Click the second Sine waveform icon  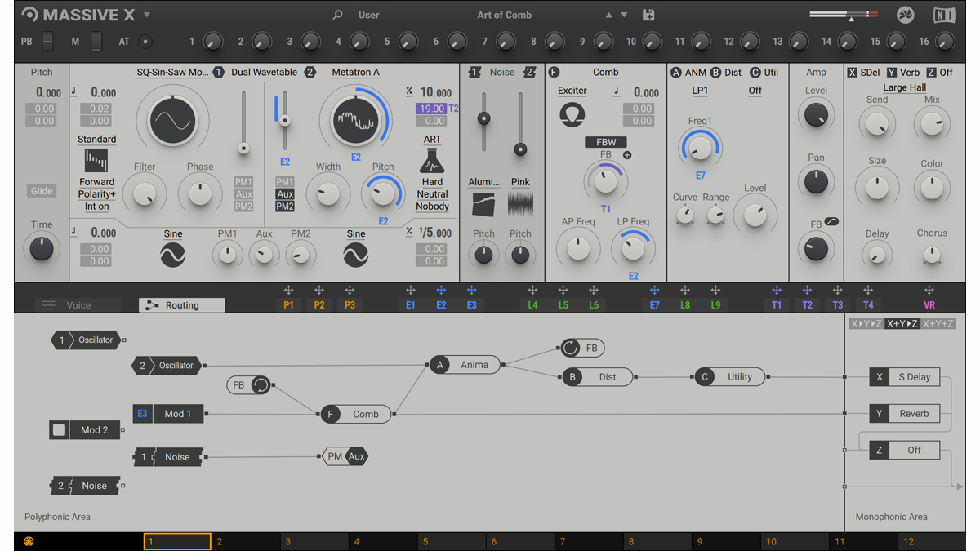[356, 256]
